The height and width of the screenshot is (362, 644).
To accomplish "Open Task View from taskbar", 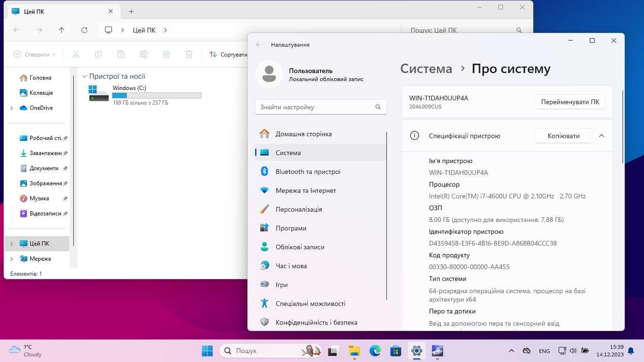I will (x=334, y=351).
